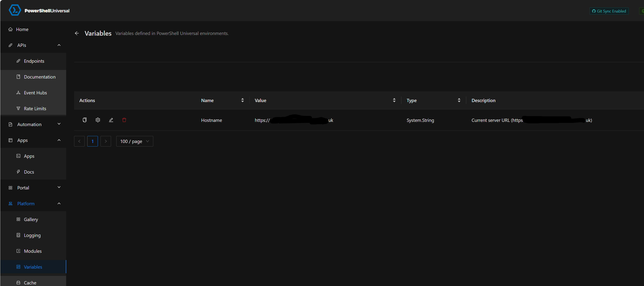The width and height of the screenshot is (644, 286).
Task: Click the Apps sub-item terminal icon
Action: click(18, 156)
